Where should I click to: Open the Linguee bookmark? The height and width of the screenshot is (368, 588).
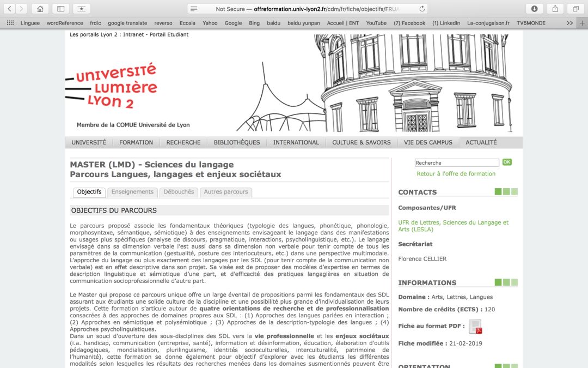(x=30, y=23)
